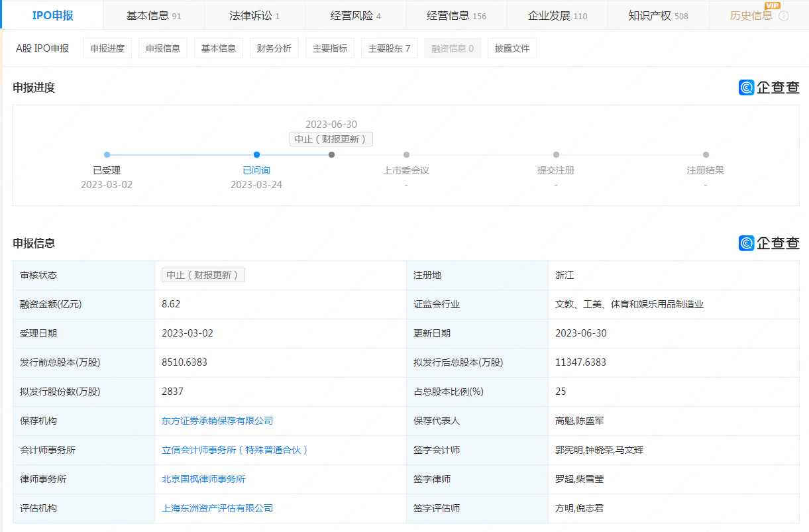Viewport: 809px width, 532px height.
Task: Click the date 2023-03-24 under 已问询
Action: (256, 185)
